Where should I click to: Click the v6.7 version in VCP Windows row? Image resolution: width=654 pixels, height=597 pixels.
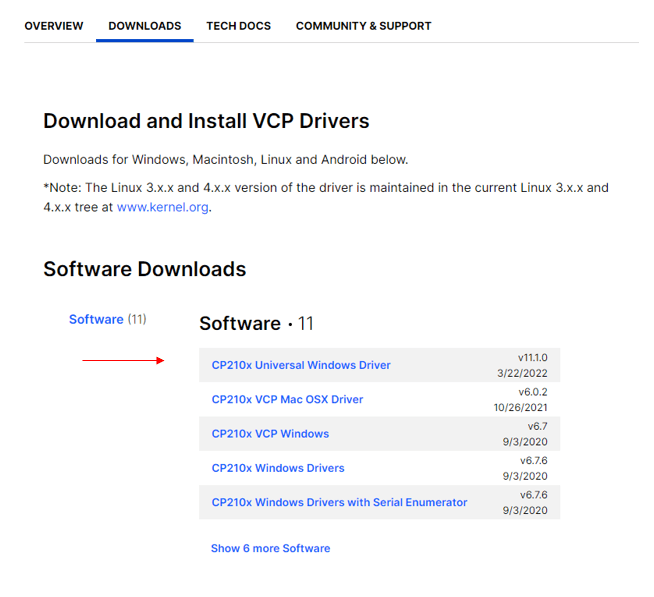537,426
